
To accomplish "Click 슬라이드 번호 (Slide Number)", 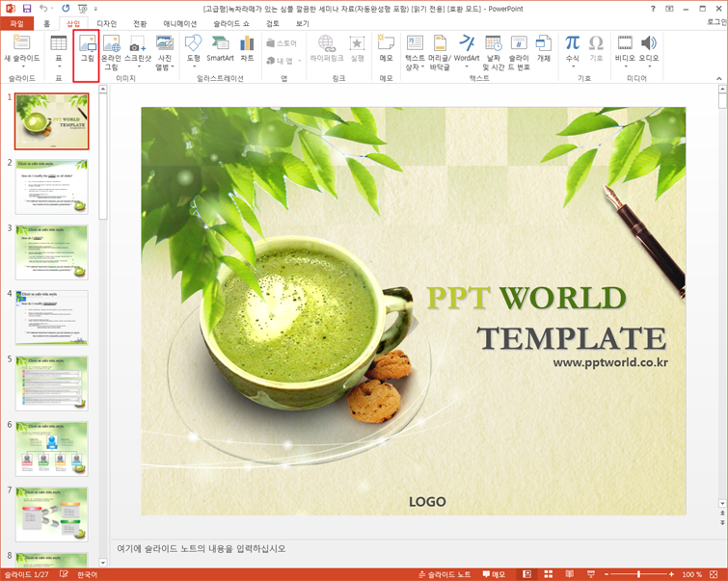I will pyautogui.click(x=519, y=52).
